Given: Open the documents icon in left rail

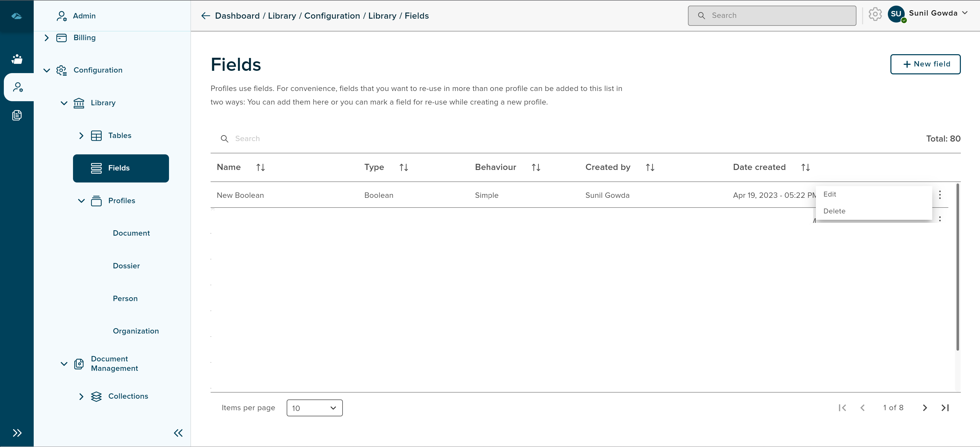Looking at the screenshot, I should click(17, 115).
